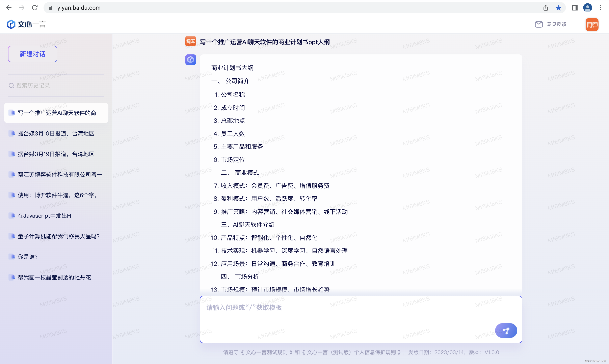609x364 pixels.
Task: Click line 12. 应用场景
Action: 273,264
